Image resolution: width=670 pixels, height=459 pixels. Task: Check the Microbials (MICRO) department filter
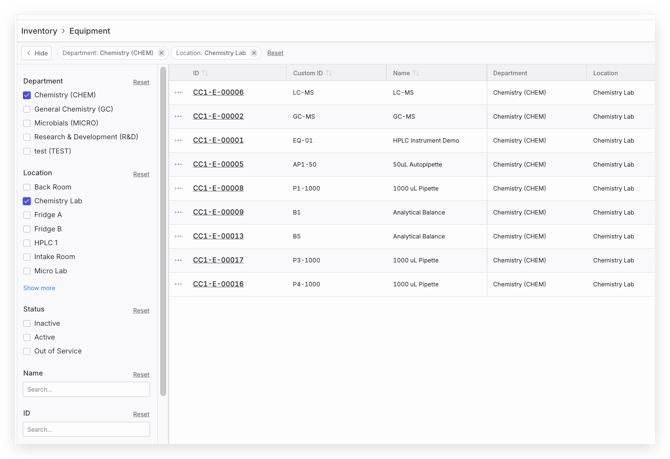(27, 123)
